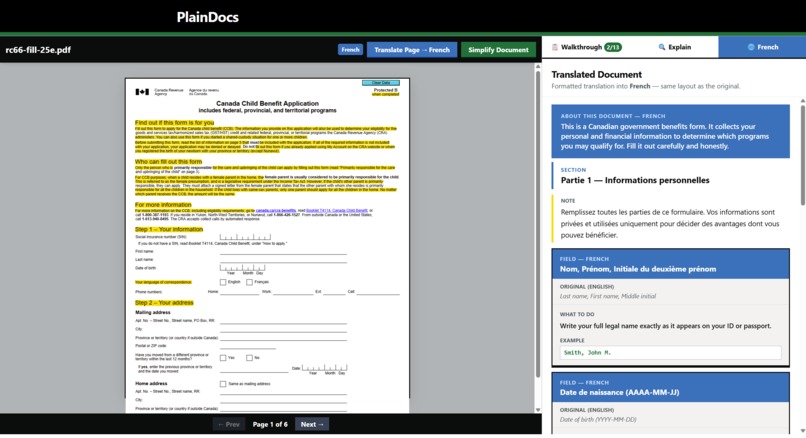Click the translation panel scroll down arrow
The width and height of the screenshot is (806, 438).
pos(802,431)
